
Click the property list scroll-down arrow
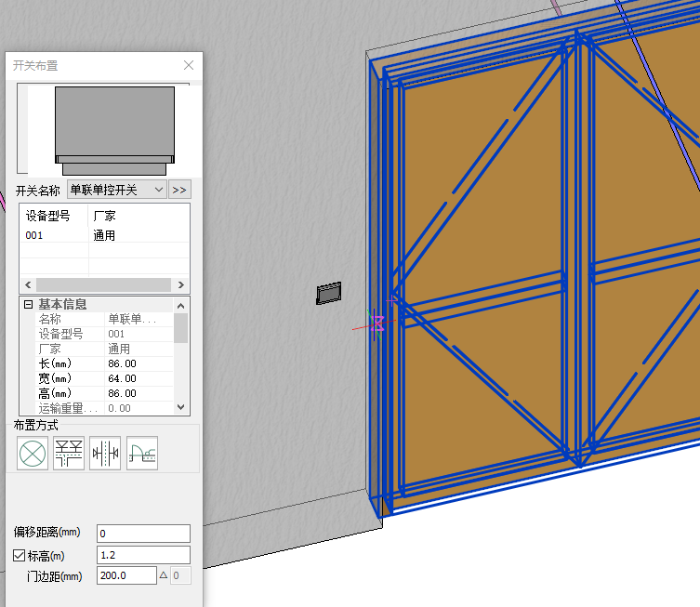tap(180, 407)
